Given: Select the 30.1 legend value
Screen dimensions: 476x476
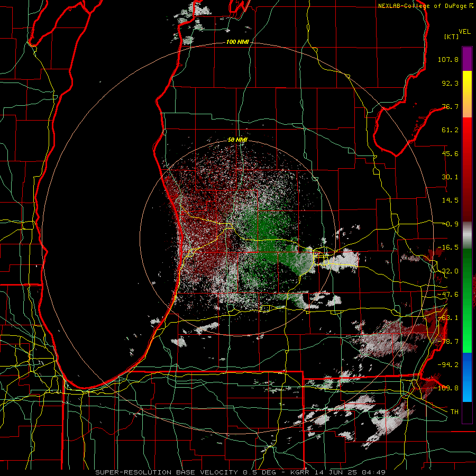Looking at the screenshot, I should coord(450,177).
